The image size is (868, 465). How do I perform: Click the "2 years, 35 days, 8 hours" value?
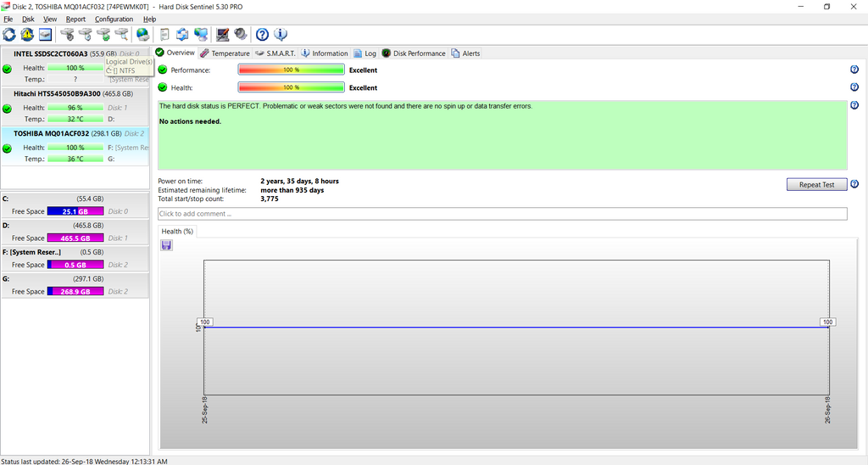[x=299, y=182]
